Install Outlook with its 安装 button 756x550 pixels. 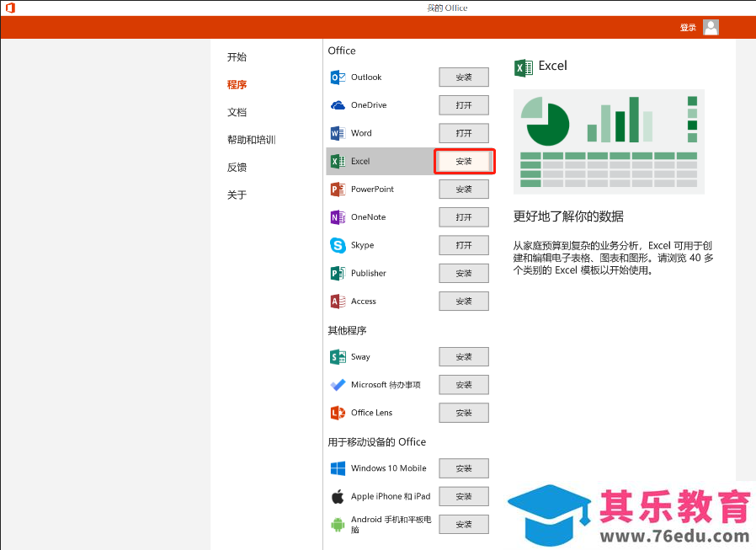(464, 77)
